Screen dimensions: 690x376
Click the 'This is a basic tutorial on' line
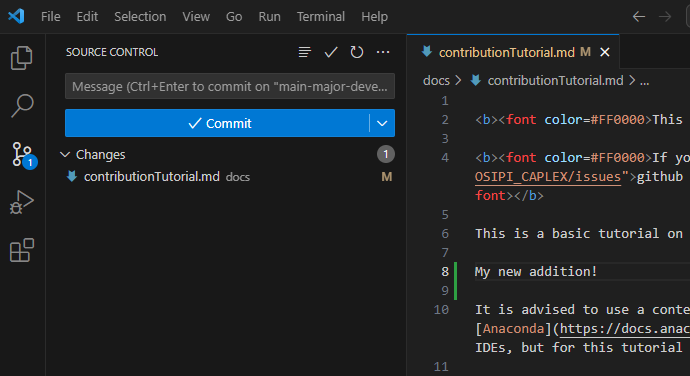579,233
